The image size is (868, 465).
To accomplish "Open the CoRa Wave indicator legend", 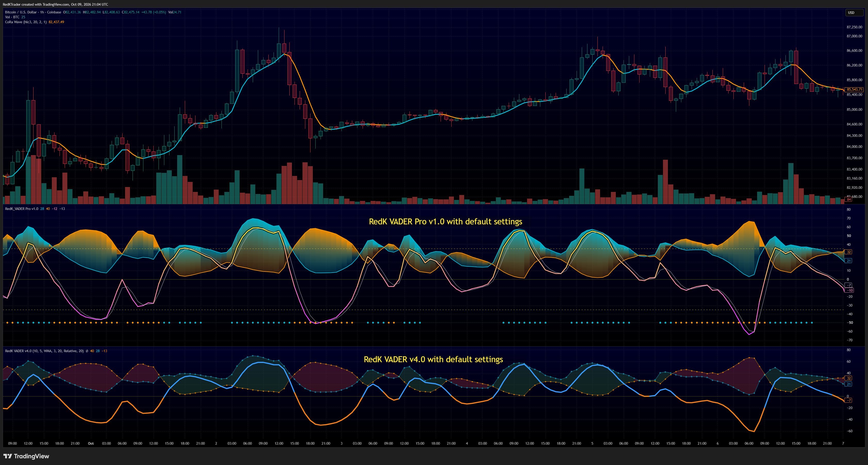I will 26,22.
